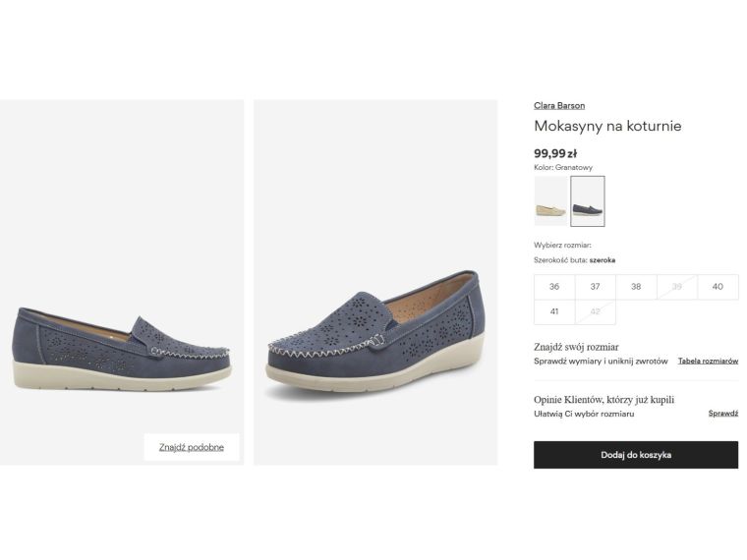Click the Mokasyny na koturnie product title
Screen dimensions: 747x560
(x=607, y=127)
